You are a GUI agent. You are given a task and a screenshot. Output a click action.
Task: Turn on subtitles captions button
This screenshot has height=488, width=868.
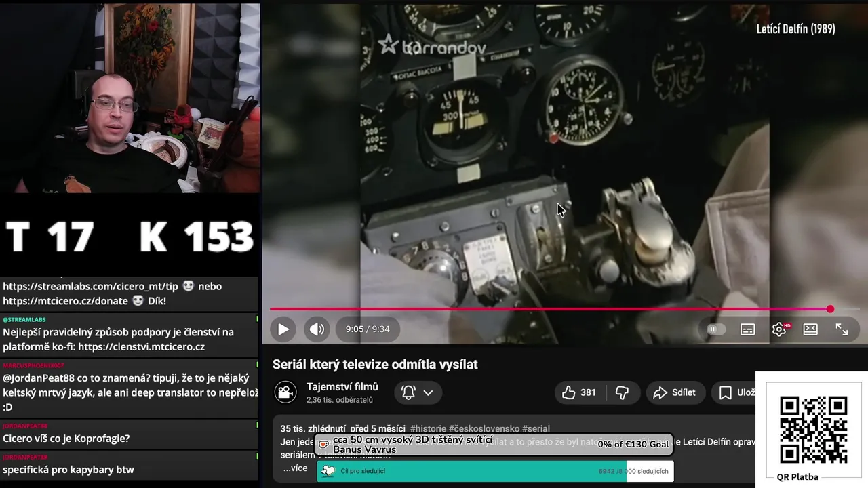pos(747,329)
